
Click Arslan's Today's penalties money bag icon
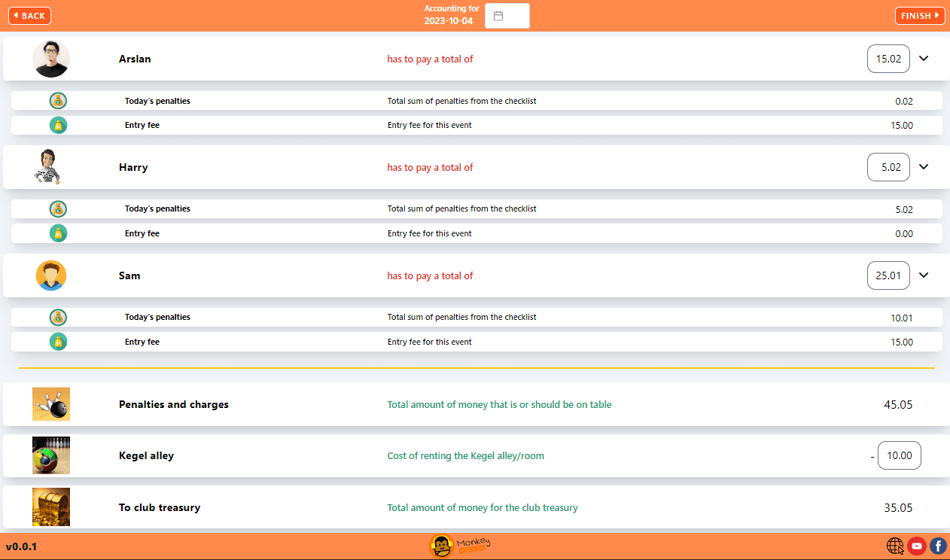tap(58, 101)
